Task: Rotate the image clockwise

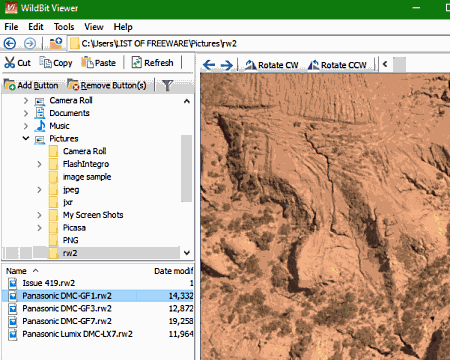Action: click(x=272, y=65)
